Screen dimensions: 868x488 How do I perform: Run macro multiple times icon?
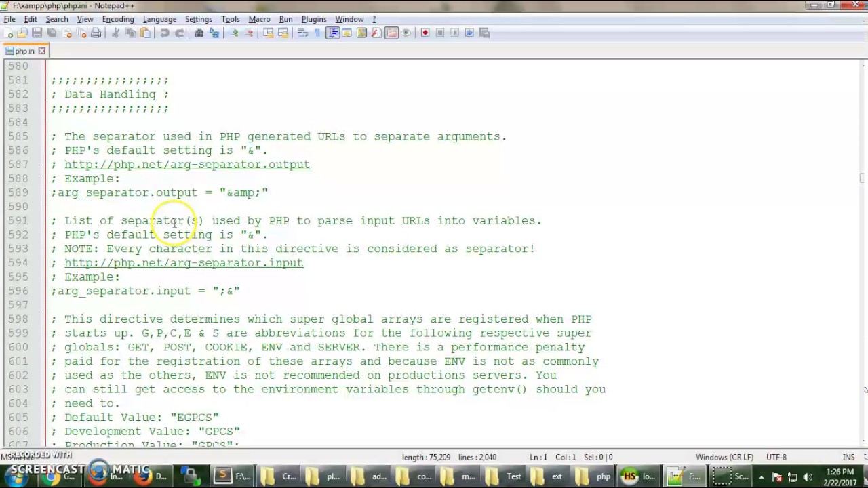469,33
